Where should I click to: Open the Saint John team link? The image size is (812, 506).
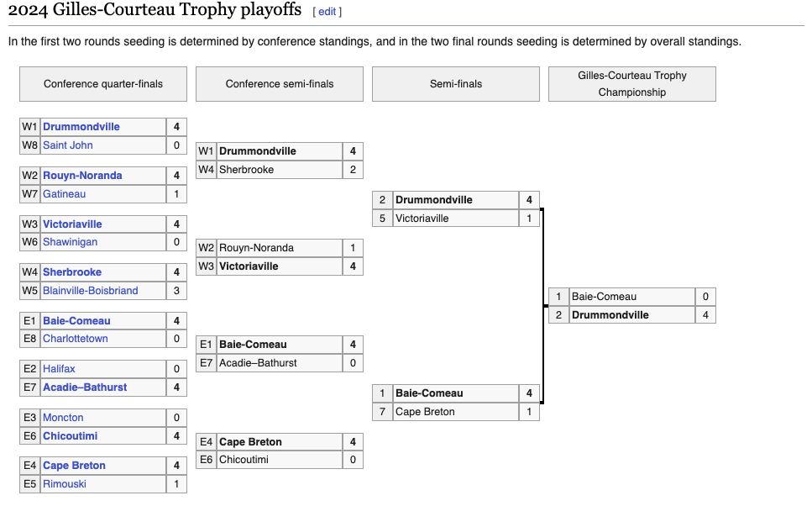click(x=68, y=145)
